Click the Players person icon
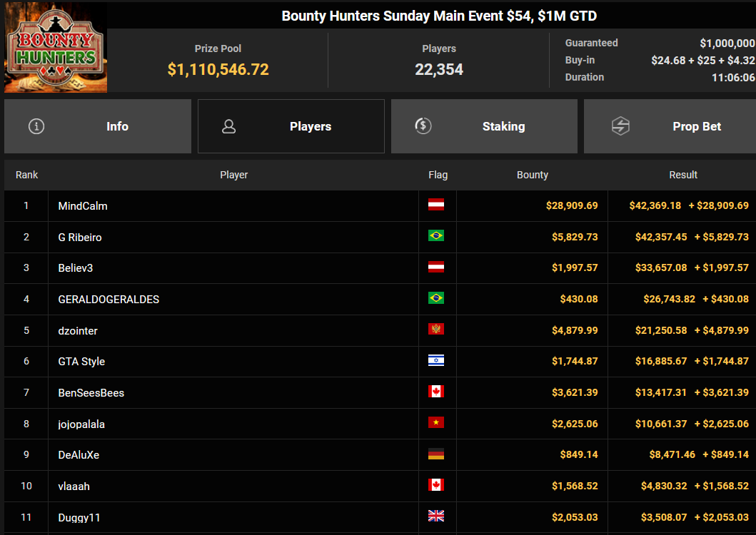The height and width of the screenshot is (535, 756). pyautogui.click(x=228, y=126)
